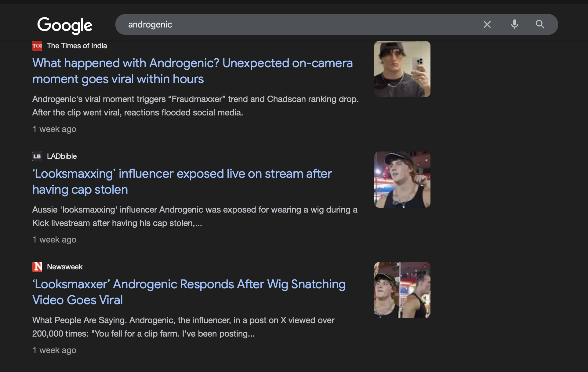The width and height of the screenshot is (588, 372).
Task: Click the magnifying glass search icon
Action: tap(540, 24)
